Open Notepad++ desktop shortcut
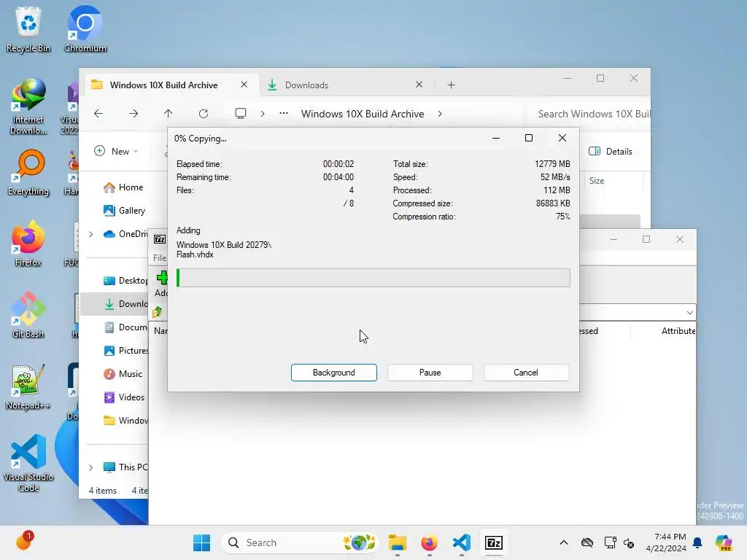 click(28, 386)
